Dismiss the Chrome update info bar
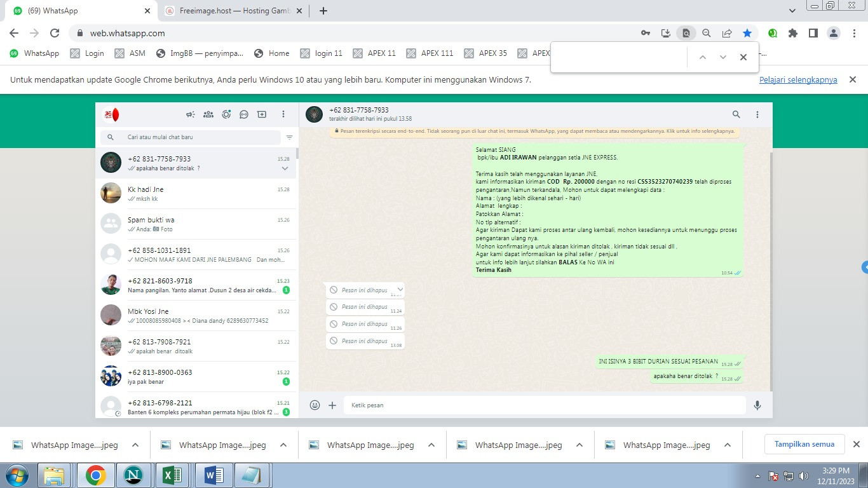Viewport: 868px width, 488px height. pyautogui.click(x=853, y=79)
